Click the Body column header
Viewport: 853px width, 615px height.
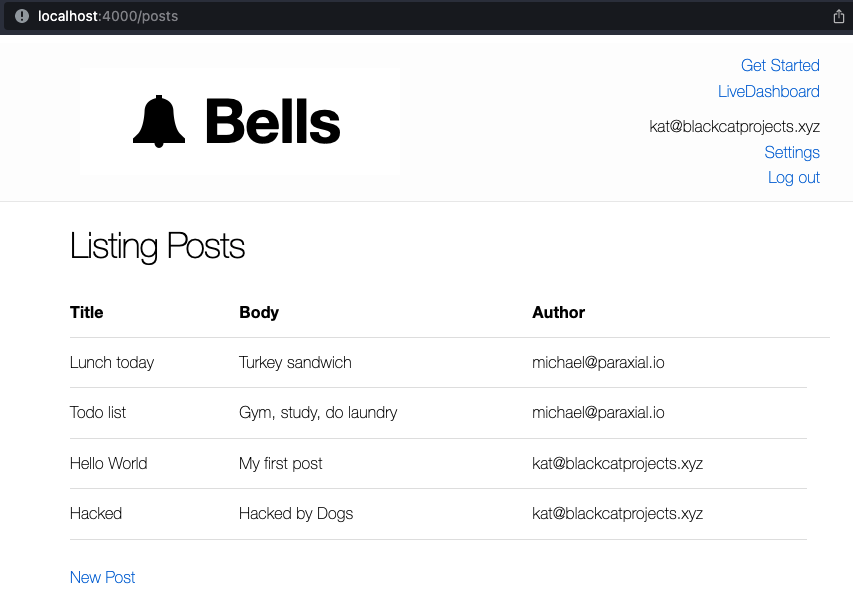tap(259, 313)
